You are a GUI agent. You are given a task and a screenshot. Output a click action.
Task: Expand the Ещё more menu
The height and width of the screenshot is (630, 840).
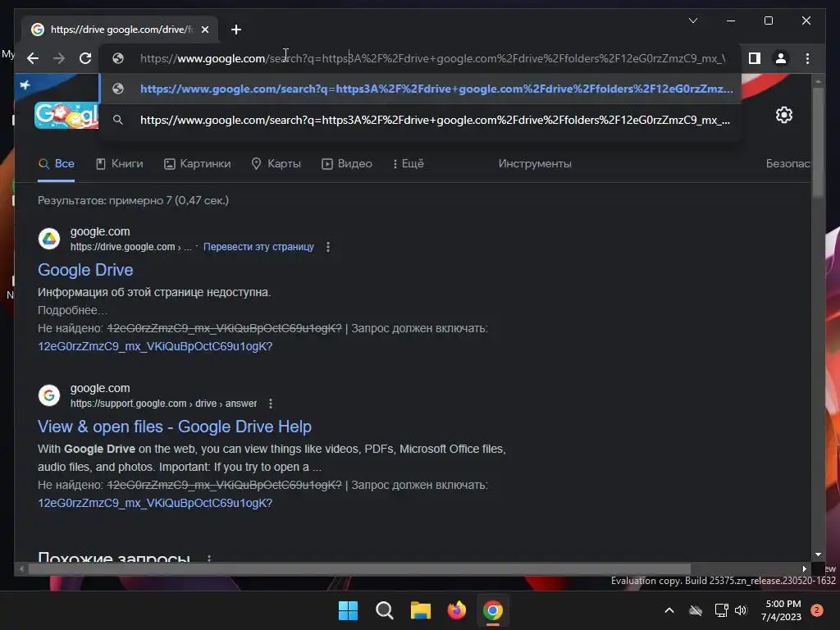(409, 164)
